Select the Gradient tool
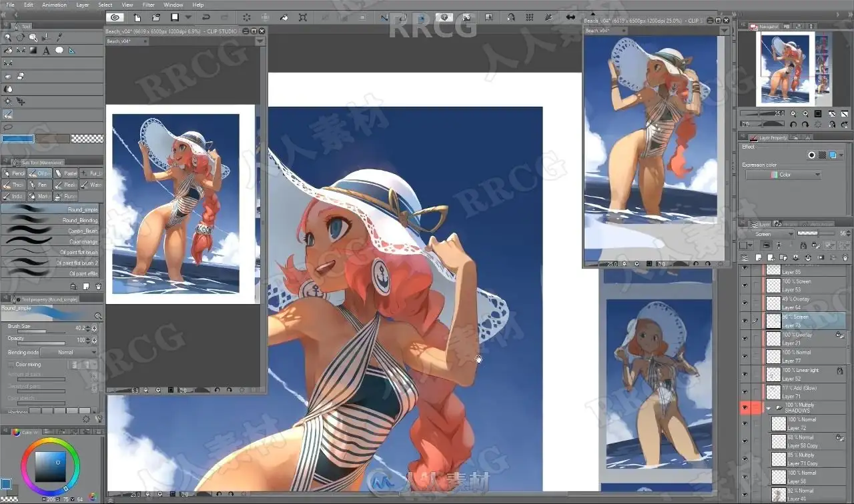Image resolution: width=854 pixels, height=504 pixels. click(x=33, y=50)
